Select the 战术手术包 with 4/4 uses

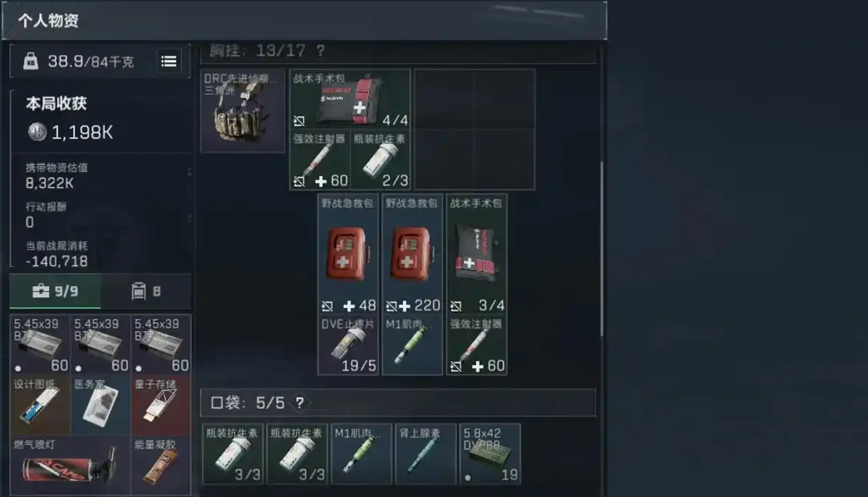[350, 99]
